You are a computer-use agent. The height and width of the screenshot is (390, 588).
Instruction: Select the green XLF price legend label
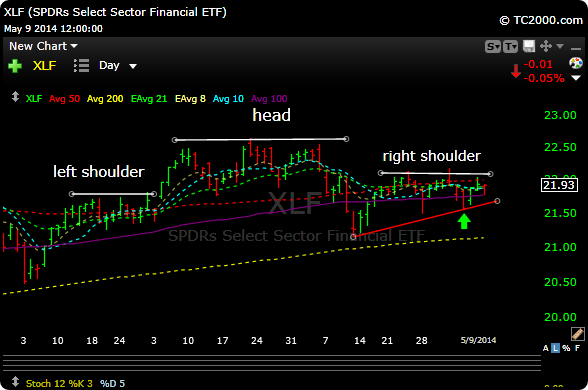coord(34,99)
